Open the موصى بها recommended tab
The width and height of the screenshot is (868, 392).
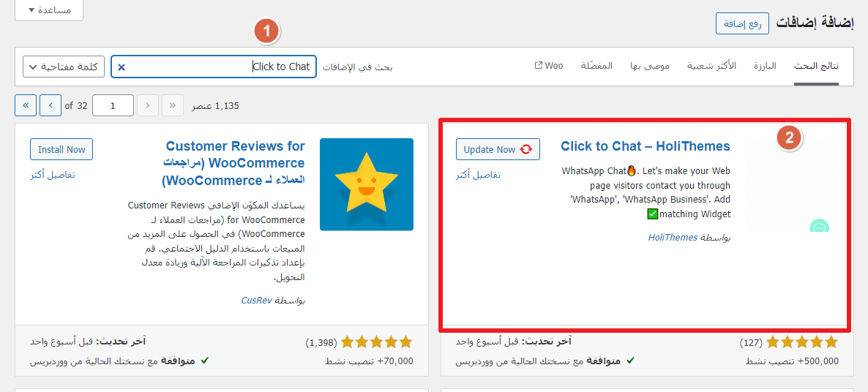click(x=649, y=67)
